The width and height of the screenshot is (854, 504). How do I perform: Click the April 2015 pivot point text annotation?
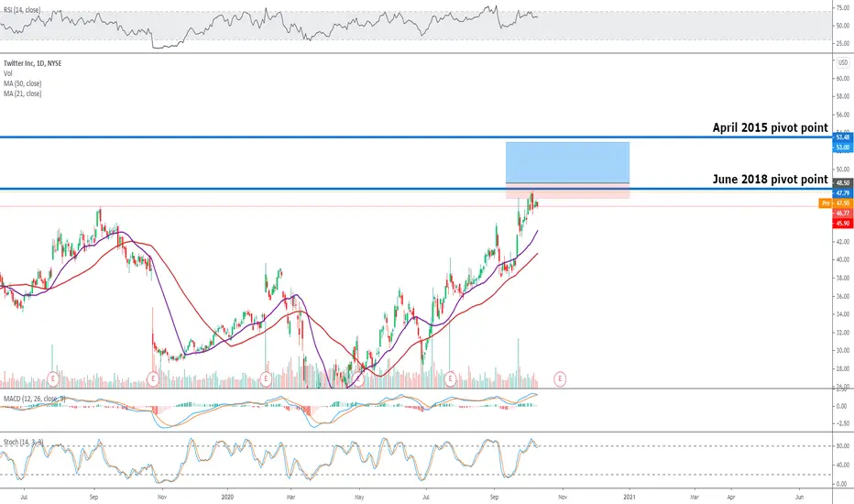point(770,127)
